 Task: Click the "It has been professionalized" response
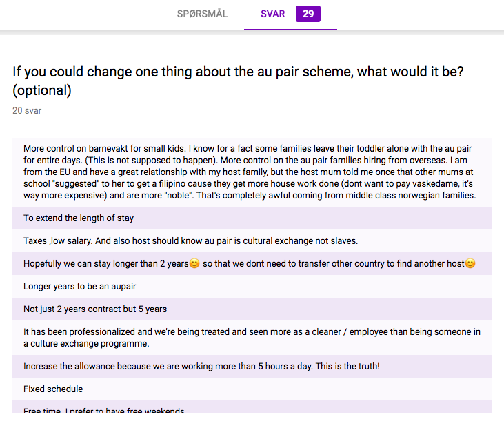252,338
